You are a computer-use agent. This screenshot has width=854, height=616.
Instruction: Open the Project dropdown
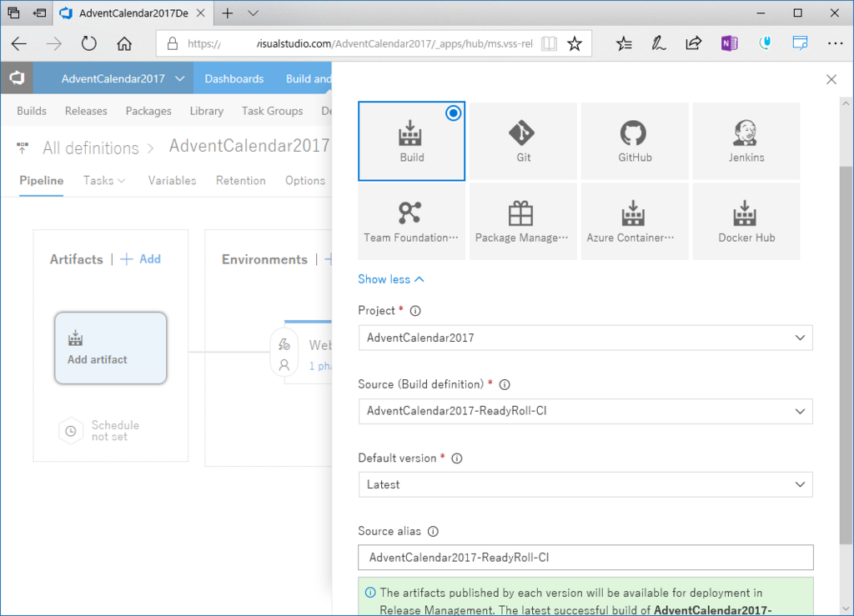585,338
